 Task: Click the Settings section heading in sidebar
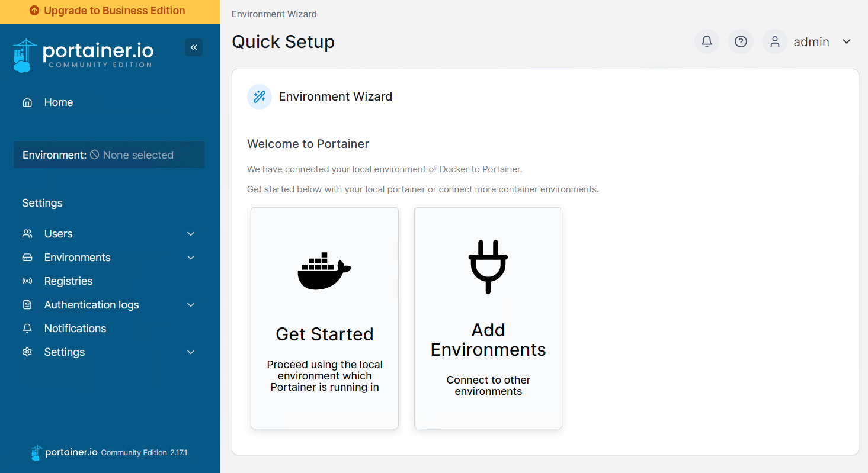(x=42, y=203)
